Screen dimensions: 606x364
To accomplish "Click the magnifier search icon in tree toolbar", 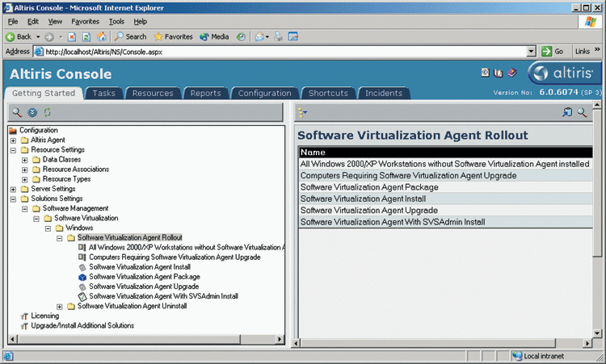I will [x=17, y=112].
